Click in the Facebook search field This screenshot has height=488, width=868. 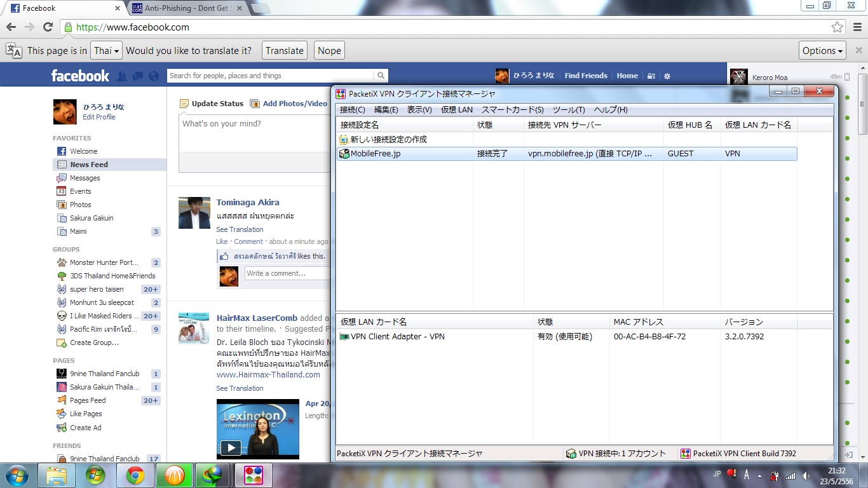tap(271, 76)
